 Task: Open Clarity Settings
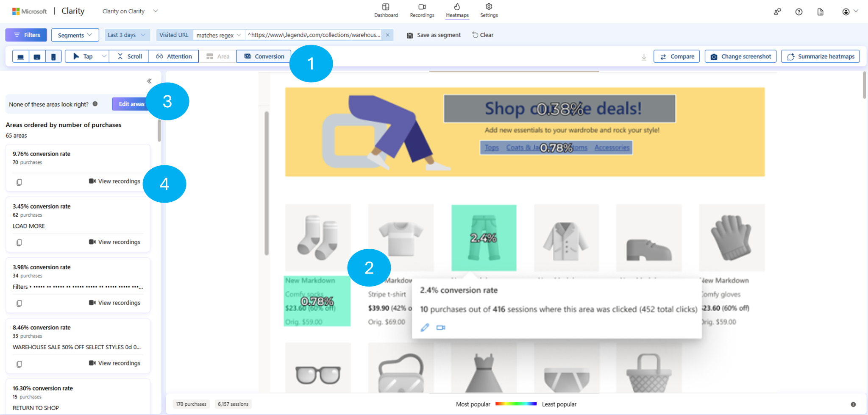pos(488,10)
